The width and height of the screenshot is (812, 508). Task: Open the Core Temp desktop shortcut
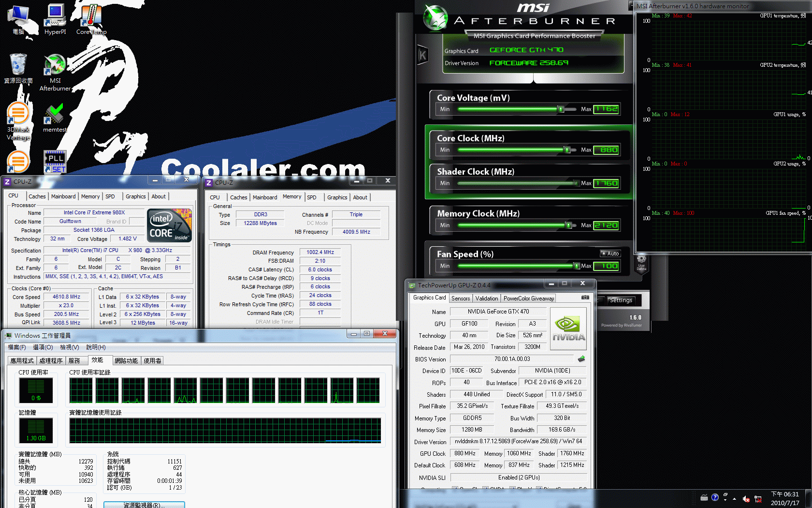91,20
